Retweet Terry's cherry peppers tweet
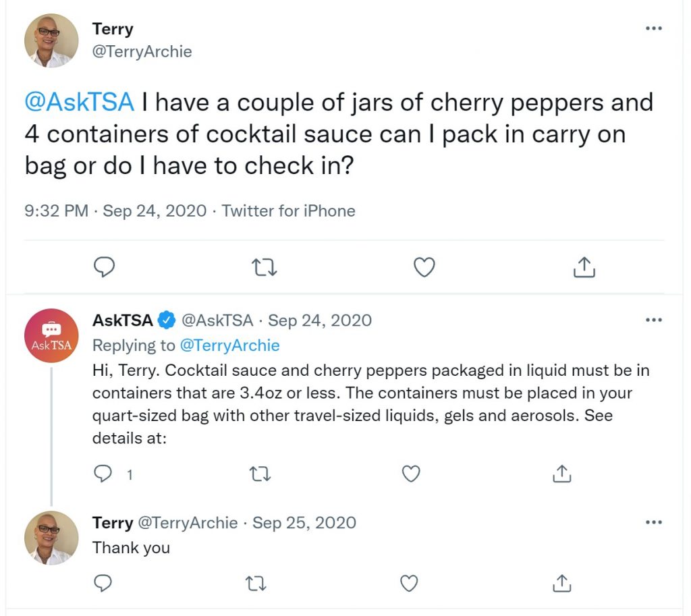The width and height of the screenshot is (691, 616). 264,267
